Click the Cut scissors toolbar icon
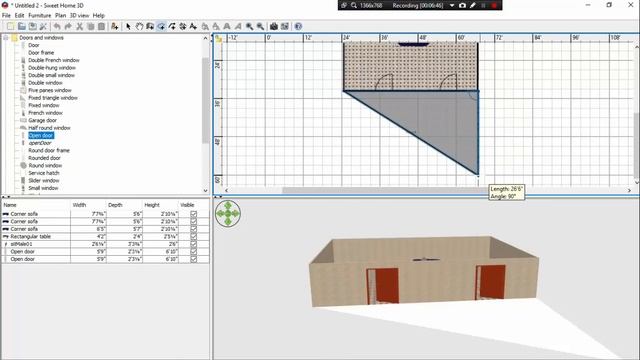 point(80,26)
